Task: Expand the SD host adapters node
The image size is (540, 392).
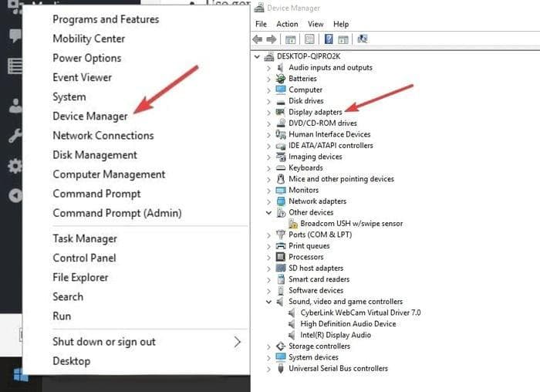Action: (x=268, y=269)
